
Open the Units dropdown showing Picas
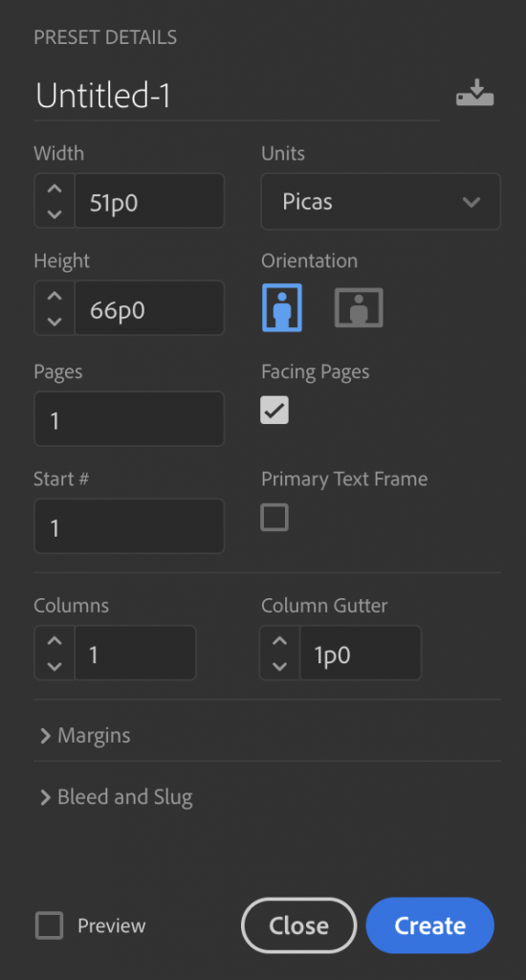(381, 201)
